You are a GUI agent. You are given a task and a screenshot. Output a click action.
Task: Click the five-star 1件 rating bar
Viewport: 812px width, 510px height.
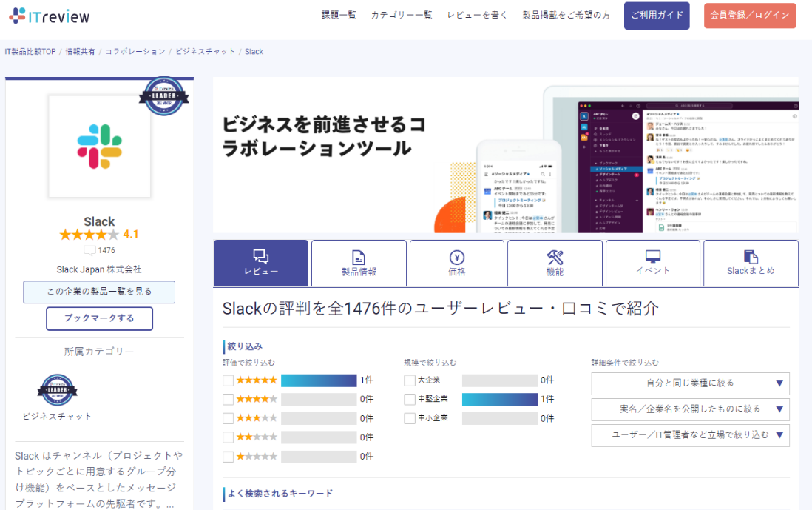pos(319,380)
